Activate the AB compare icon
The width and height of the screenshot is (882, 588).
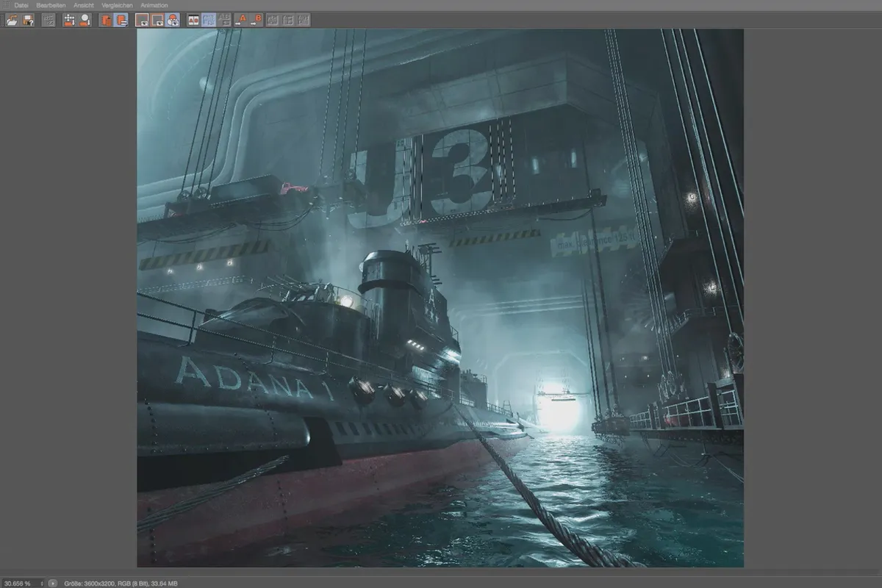tap(193, 20)
